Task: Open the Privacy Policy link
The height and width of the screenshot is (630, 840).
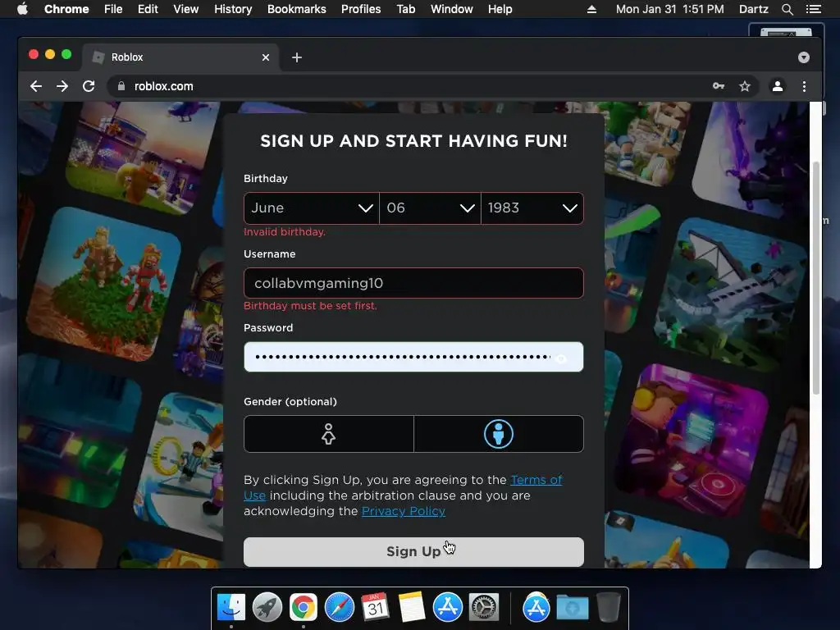Action: coord(404,511)
